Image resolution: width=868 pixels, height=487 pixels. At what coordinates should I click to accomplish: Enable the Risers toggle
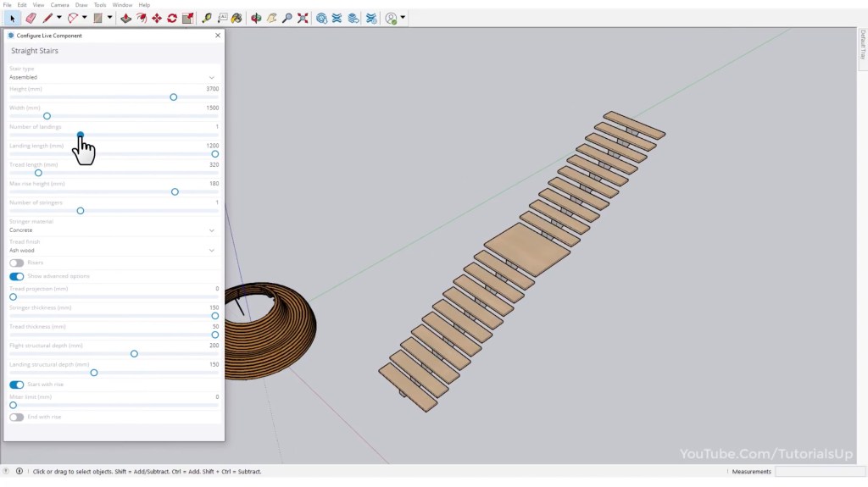click(x=16, y=263)
